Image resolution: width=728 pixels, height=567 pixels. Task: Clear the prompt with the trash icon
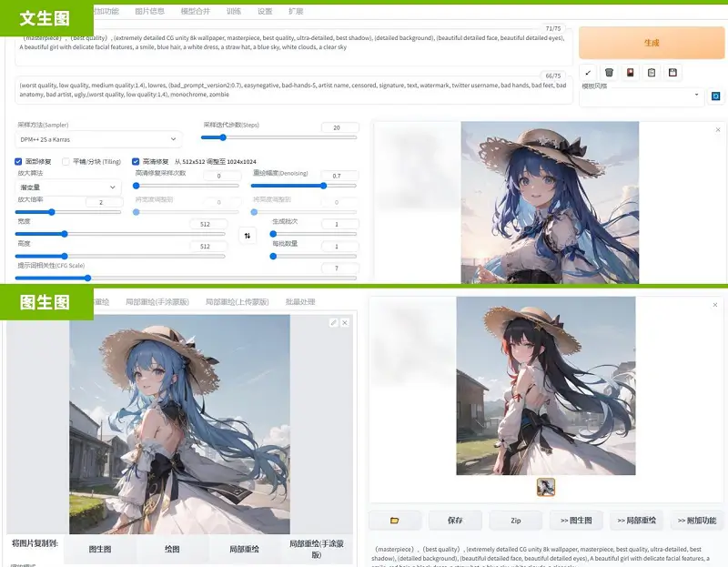(x=609, y=72)
